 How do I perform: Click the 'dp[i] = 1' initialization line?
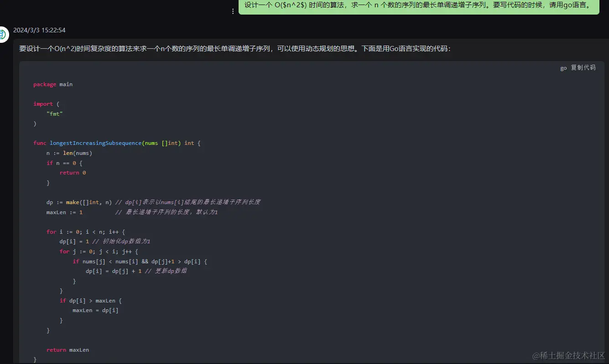coord(105,241)
